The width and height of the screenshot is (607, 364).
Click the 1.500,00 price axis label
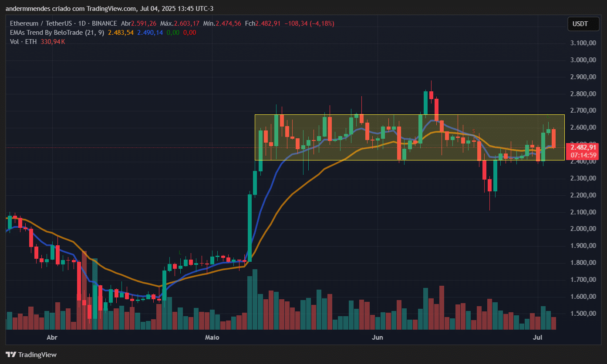coord(582,314)
